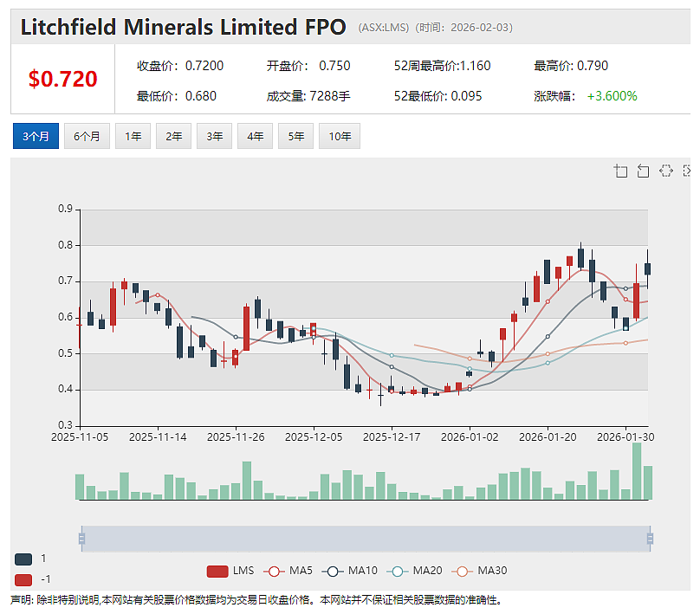Toggle the MA5 line in legend
This screenshot has width=700, height=614.
click(x=288, y=572)
